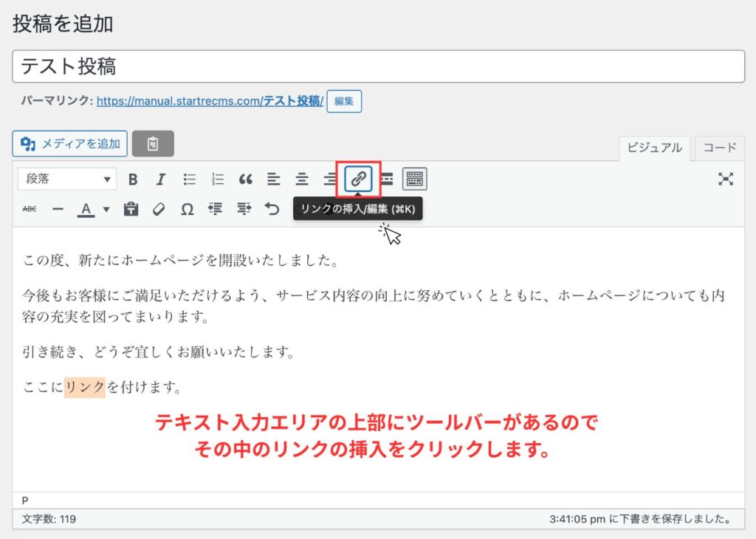Image resolution: width=756 pixels, height=539 pixels.
Task: Insert a numbered list
Action: tap(218, 179)
